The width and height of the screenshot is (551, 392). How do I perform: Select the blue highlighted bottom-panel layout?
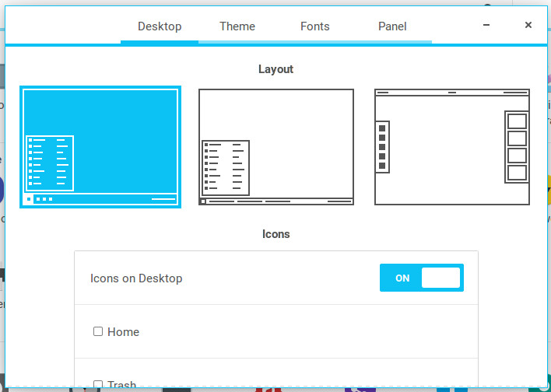tap(100, 147)
